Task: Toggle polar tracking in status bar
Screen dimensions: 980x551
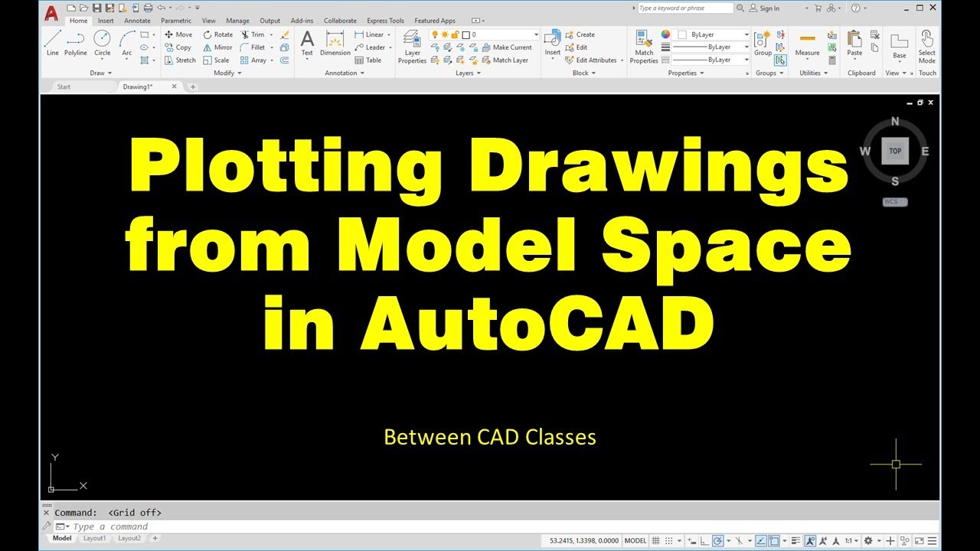Action: (x=717, y=540)
